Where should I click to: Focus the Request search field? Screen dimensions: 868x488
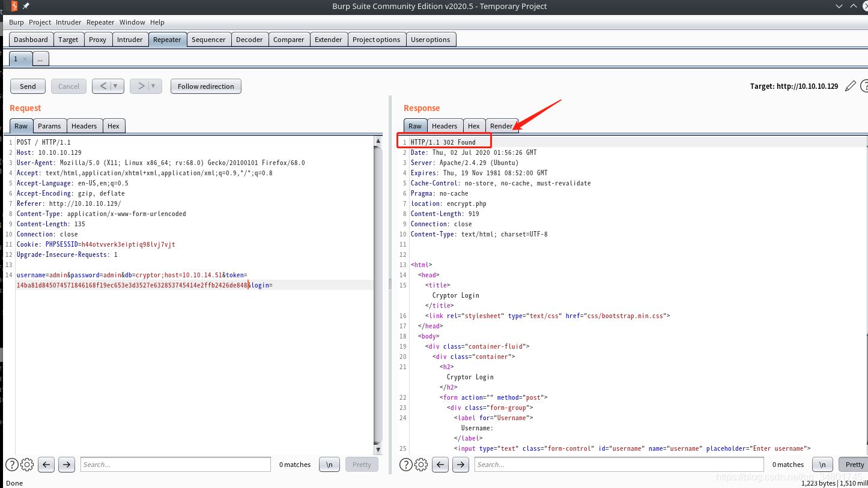click(x=175, y=465)
